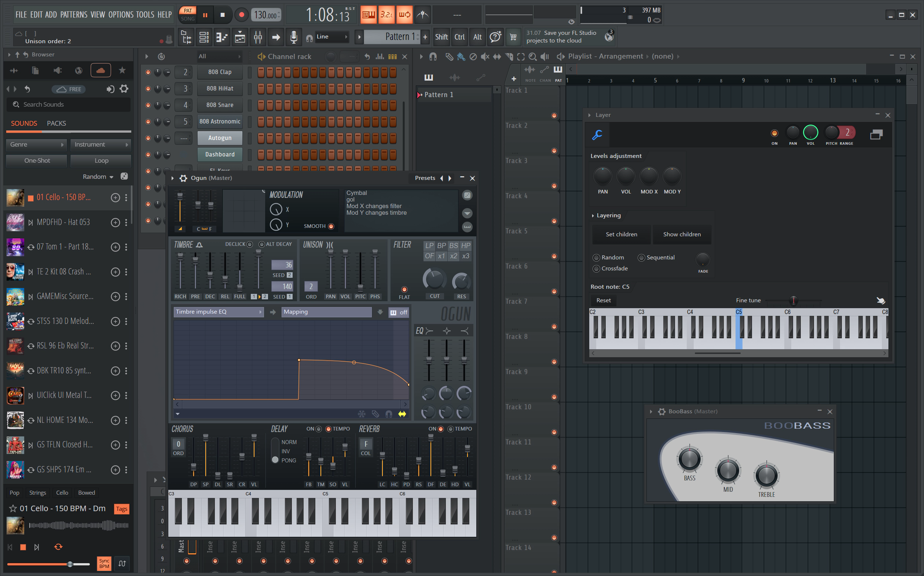Click the sample preview volume slider
The width and height of the screenshot is (924, 576).
tap(48, 564)
